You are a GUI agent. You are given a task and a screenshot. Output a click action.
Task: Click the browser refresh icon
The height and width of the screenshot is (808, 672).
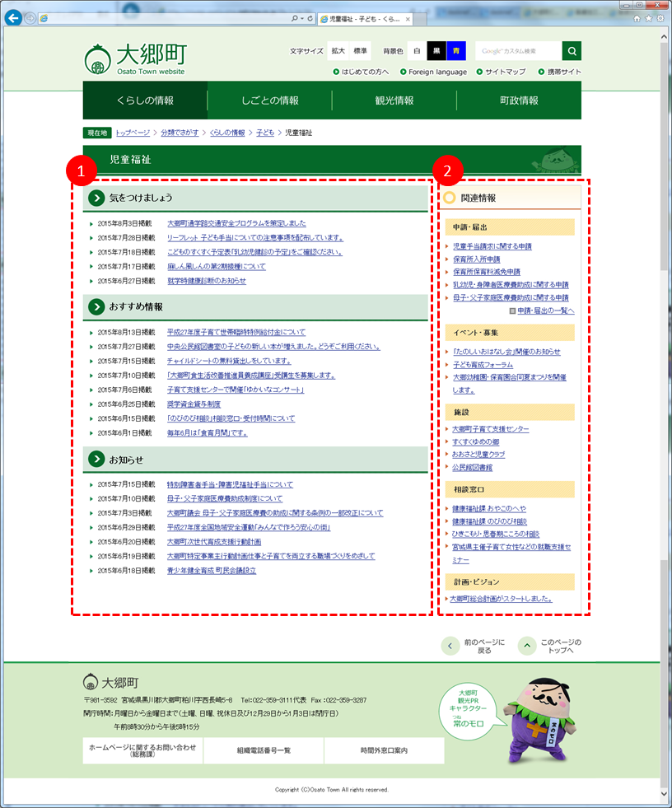coord(310,18)
